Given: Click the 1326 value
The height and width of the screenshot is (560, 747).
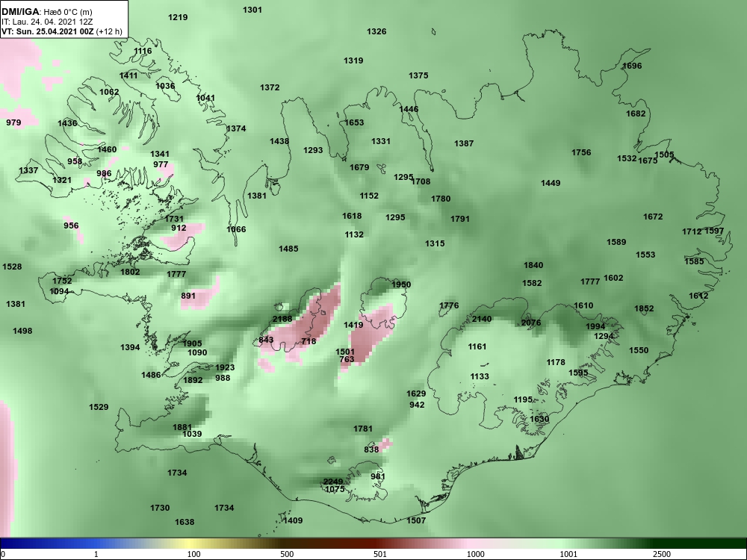Looking at the screenshot, I should point(376,31).
